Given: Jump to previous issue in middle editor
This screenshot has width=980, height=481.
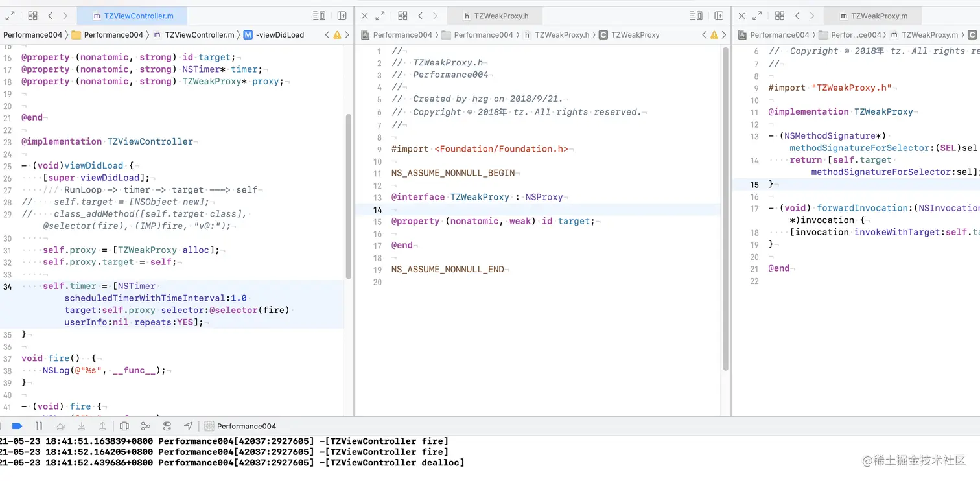Looking at the screenshot, I should click(705, 35).
